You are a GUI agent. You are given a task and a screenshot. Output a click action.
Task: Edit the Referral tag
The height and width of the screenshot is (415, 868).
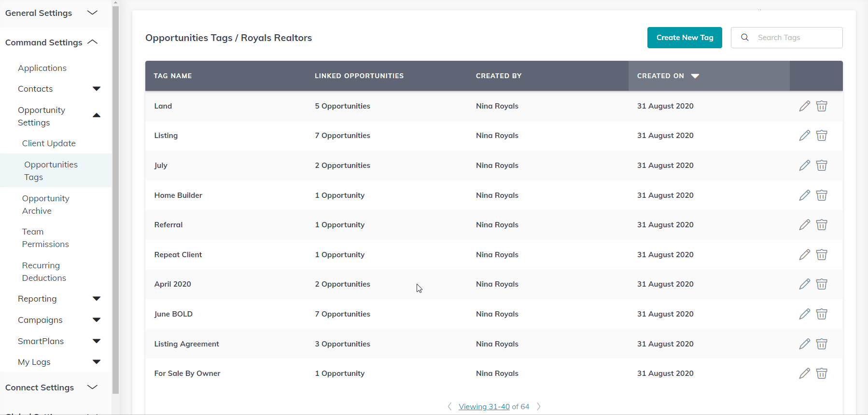coord(804,225)
